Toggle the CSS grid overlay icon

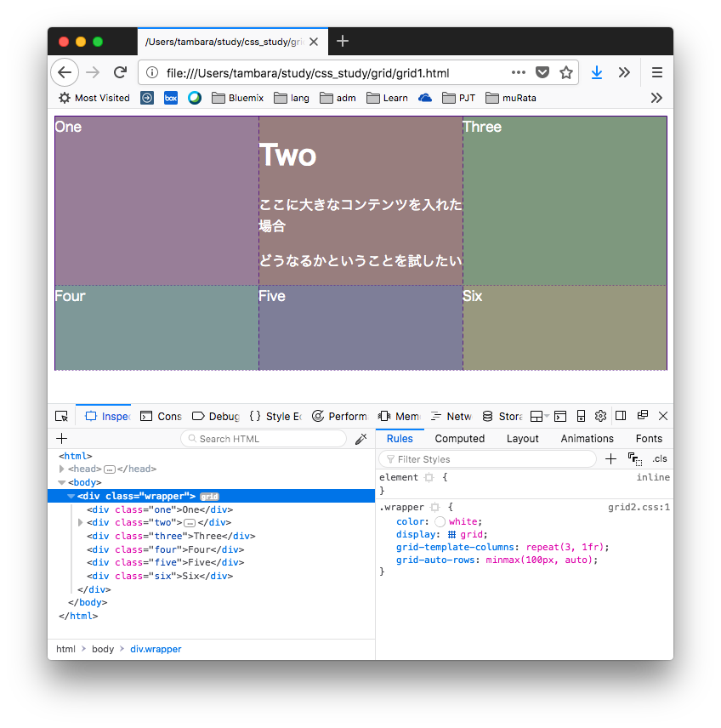tap(451, 535)
